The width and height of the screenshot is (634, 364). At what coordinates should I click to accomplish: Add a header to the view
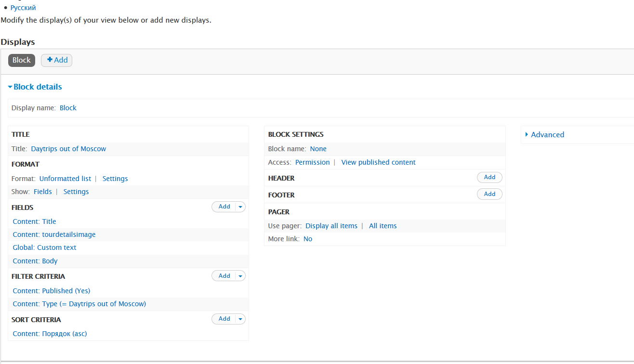coord(489,177)
